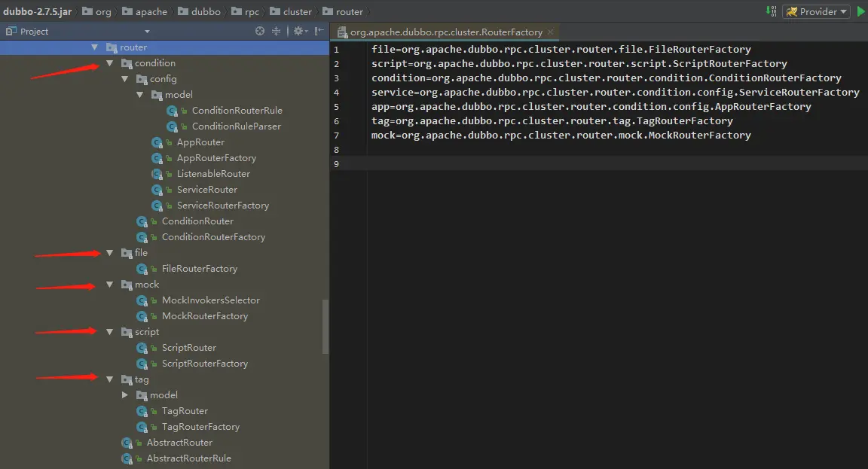Image resolution: width=868 pixels, height=469 pixels.
Task: Select the org.apache.dubbo.rpc.cluster.RouterFactory tab
Action: coord(445,32)
